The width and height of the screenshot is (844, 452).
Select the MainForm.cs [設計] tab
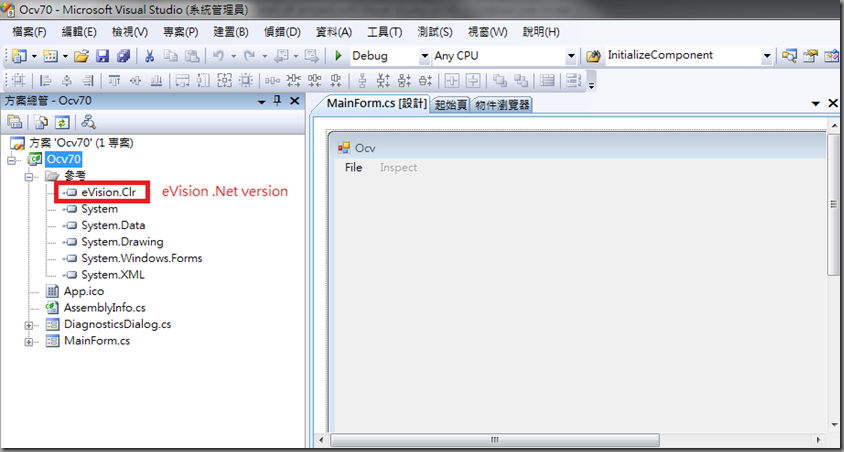pyautogui.click(x=377, y=104)
